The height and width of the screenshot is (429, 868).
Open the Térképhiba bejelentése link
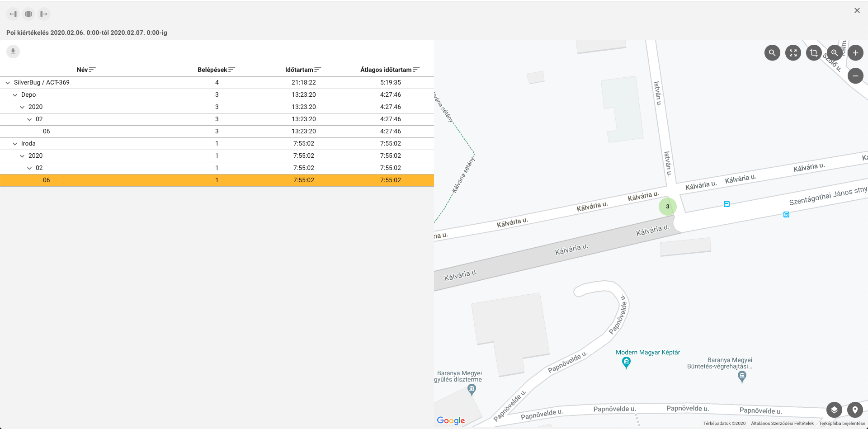(x=842, y=424)
